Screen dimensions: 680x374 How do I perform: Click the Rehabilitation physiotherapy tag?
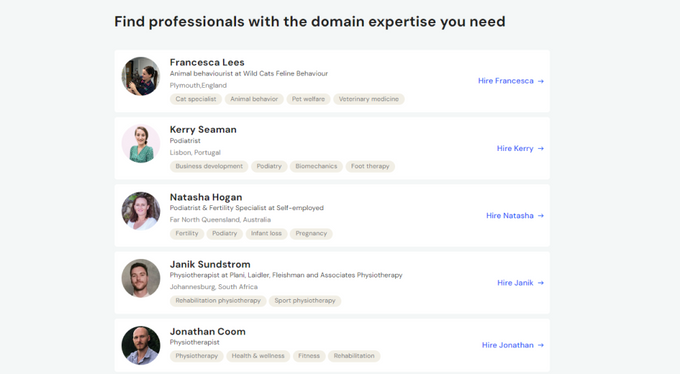click(x=218, y=301)
